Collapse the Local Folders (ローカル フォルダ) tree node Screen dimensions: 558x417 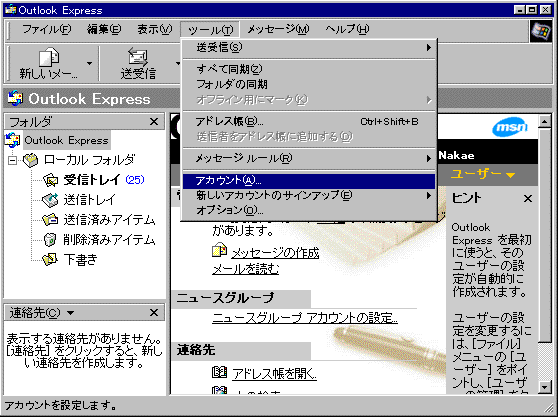12,160
